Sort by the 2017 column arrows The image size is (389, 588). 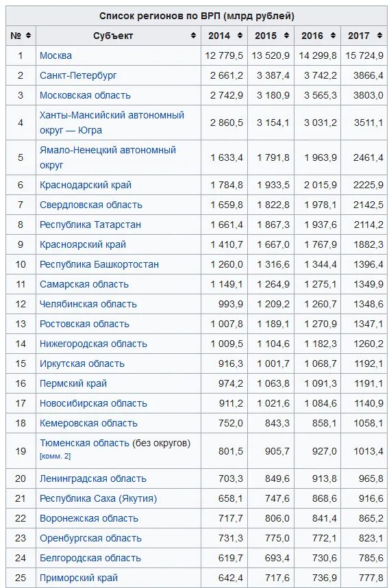pyautogui.click(x=379, y=36)
